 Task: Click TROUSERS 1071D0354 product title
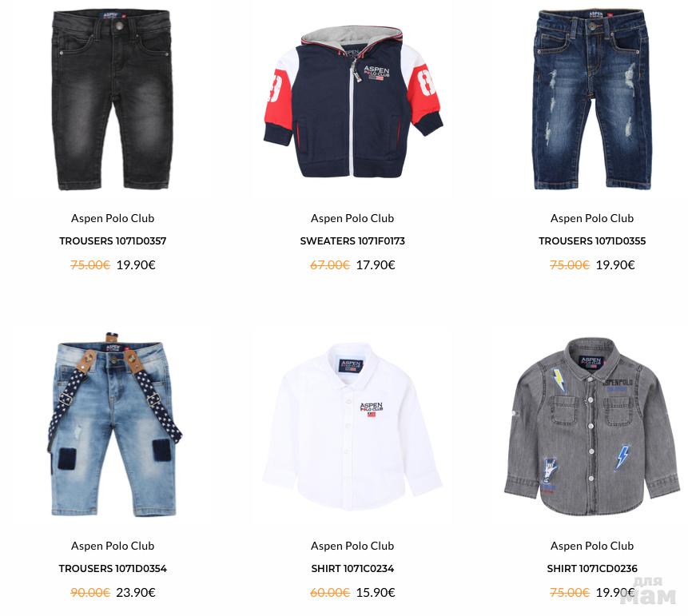coord(113,569)
